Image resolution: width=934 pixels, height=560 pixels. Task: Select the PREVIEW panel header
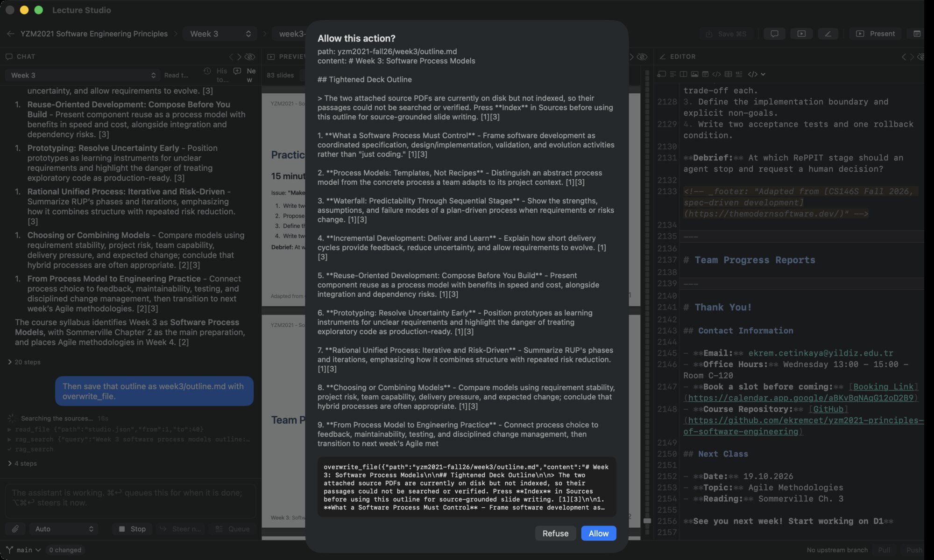pyautogui.click(x=286, y=56)
